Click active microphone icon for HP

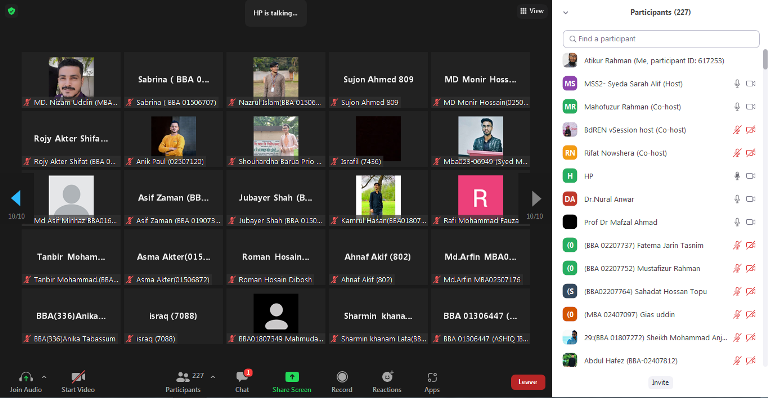pyautogui.click(x=737, y=176)
